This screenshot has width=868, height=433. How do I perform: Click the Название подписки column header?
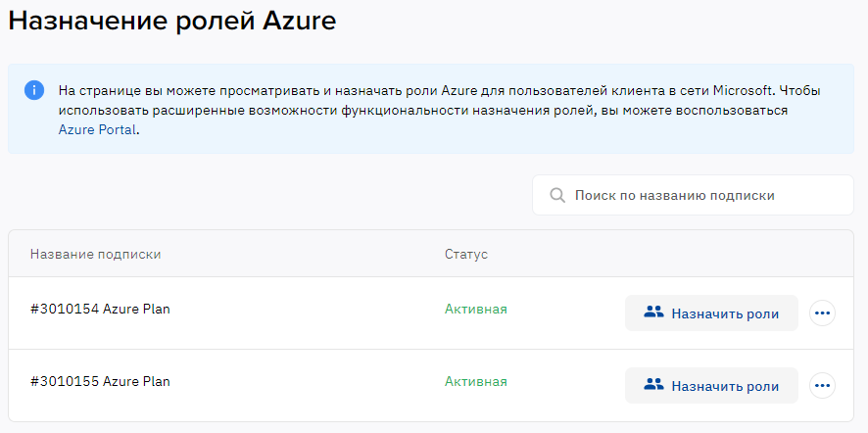pyautogui.click(x=96, y=254)
